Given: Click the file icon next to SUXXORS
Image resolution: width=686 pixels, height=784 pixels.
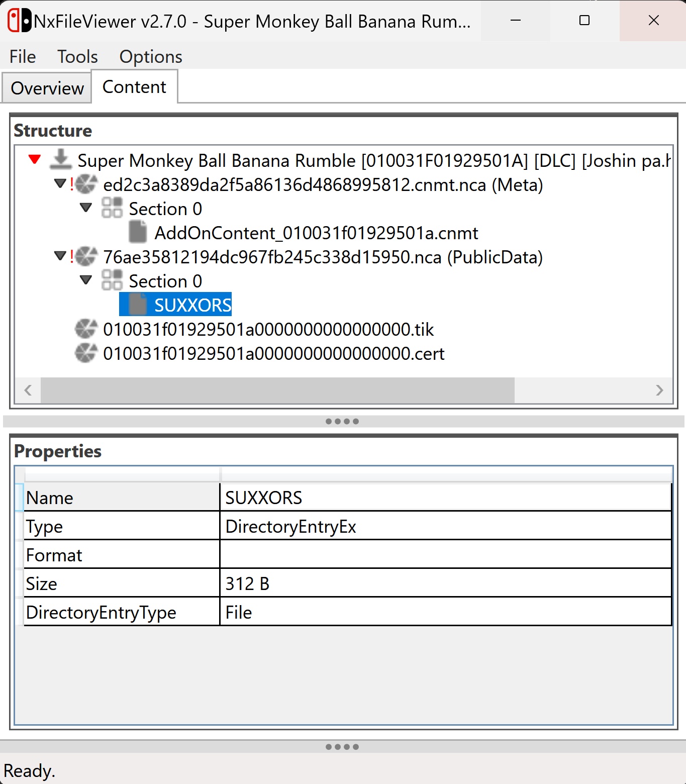Looking at the screenshot, I should click(138, 305).
